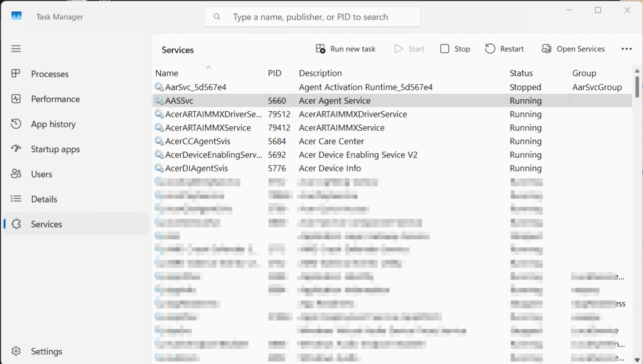Select the AcerDIAgentSvis service name
Image resolution: width=643 pixels, height=364 pixels.
197,168
